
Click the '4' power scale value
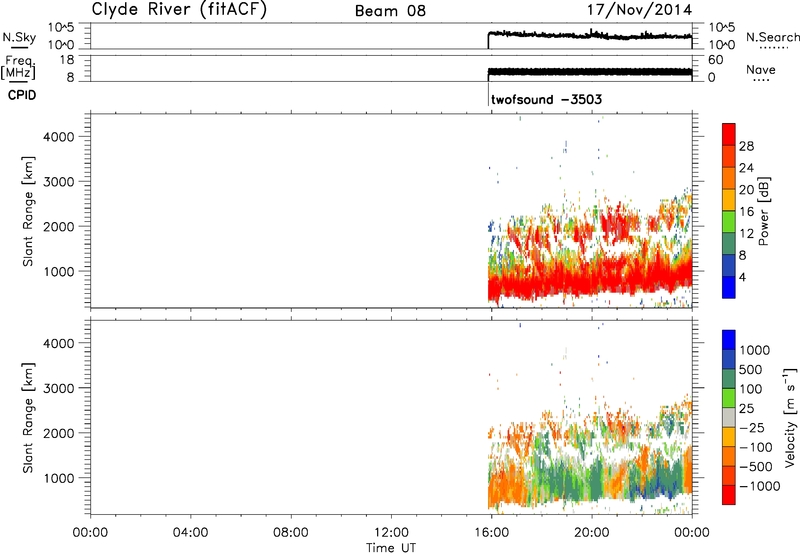(742, 278)
